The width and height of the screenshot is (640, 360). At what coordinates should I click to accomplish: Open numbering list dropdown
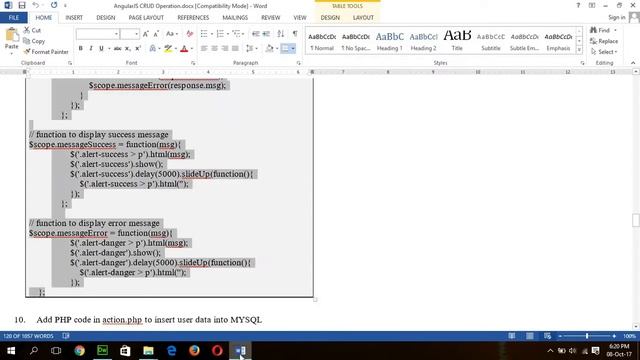[x=228, y=34]
